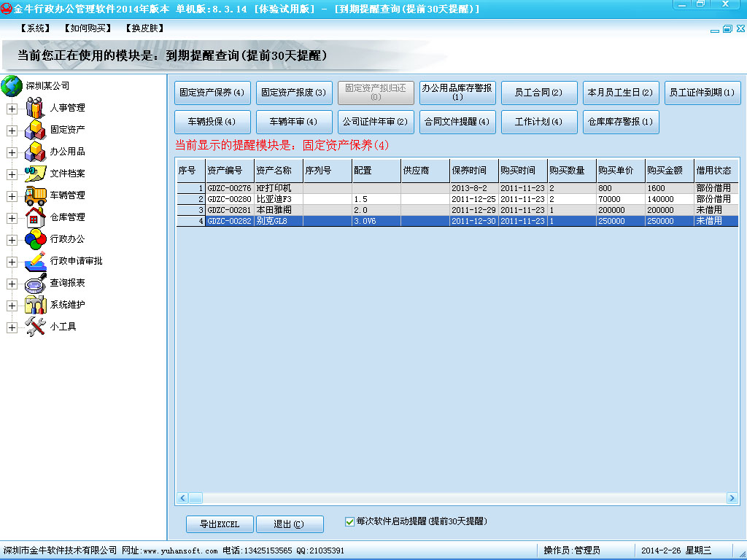
Task: Expand the 办公用品 tree node
Action: coord(12,152)
